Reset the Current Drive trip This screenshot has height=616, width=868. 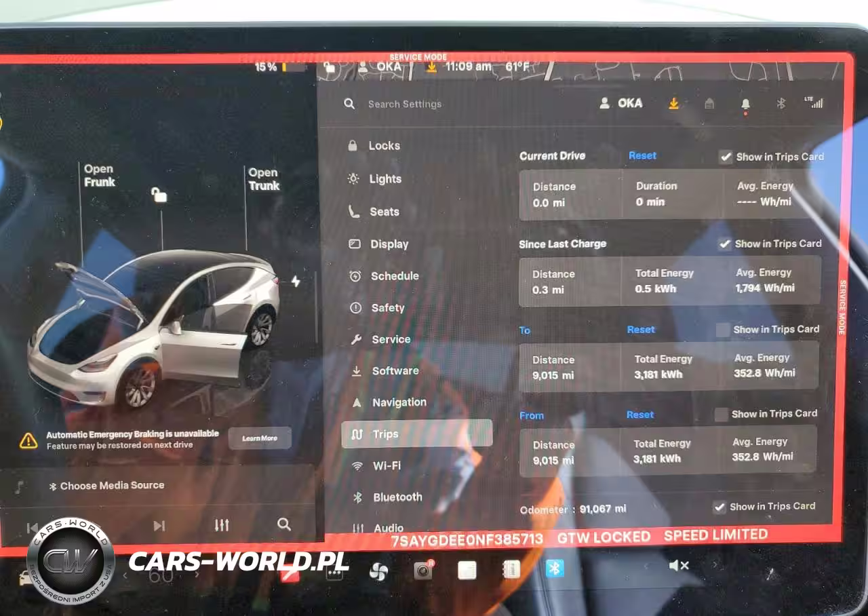coord(642,155)
